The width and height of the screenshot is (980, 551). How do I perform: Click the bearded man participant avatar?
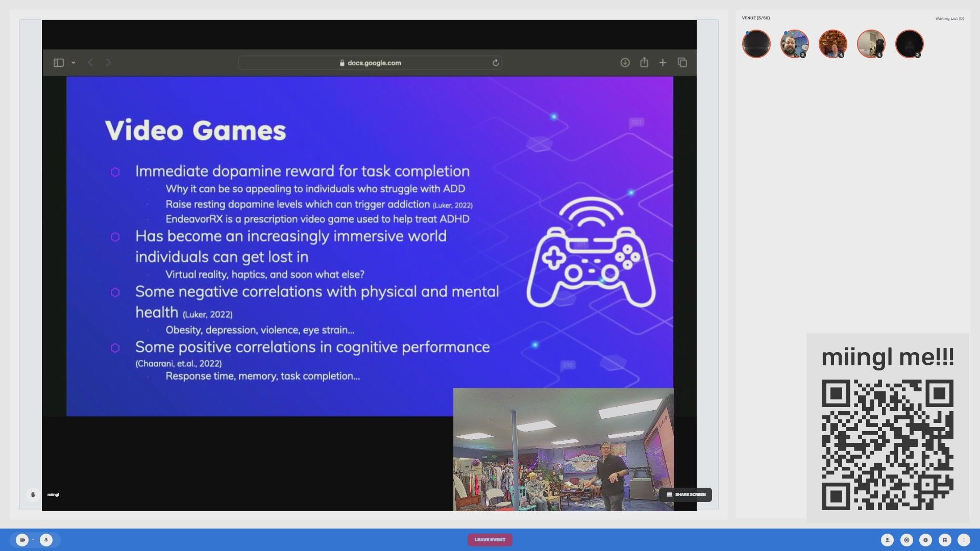pos(794,44)
